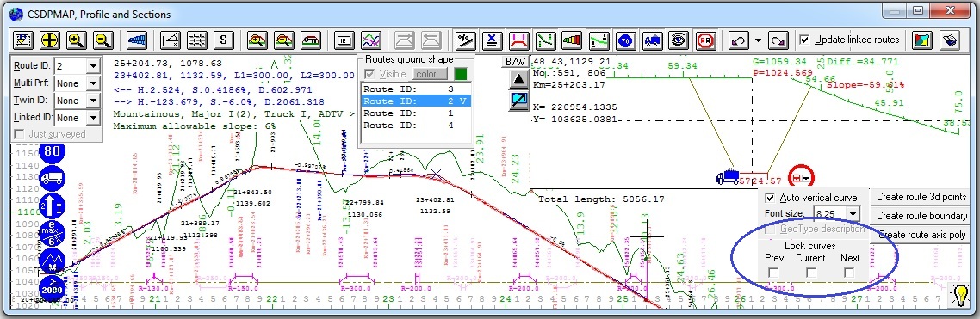This screenshot has height=319, width=980.
Task: Click the 'S' toolbar button
Action: click(x=224, y=40)
